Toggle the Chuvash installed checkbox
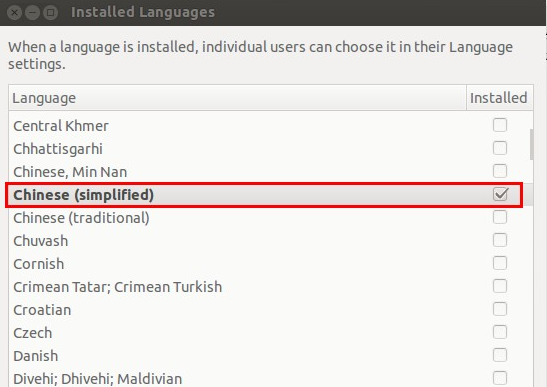The height and width of the screenshot is (387, 547). (x=500, y=240)
